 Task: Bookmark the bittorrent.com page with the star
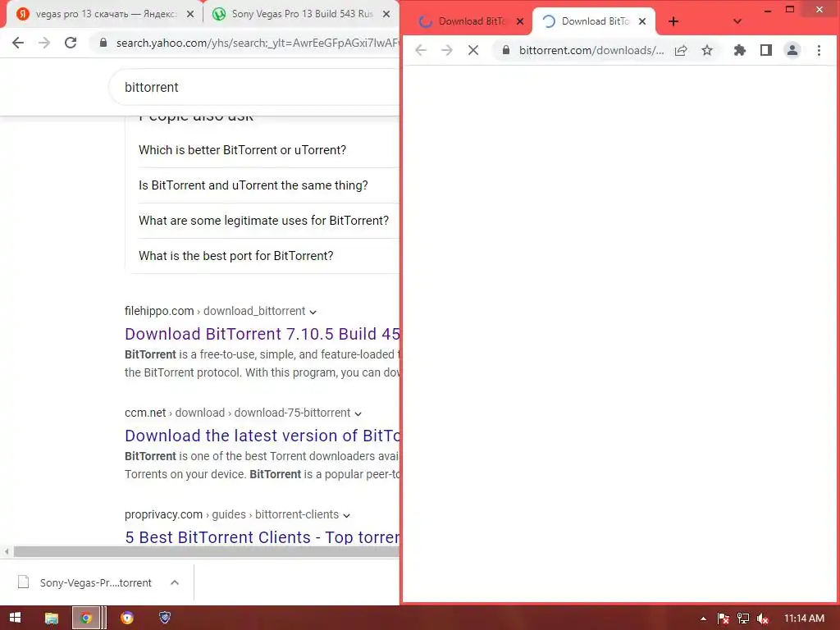(707, 50)
